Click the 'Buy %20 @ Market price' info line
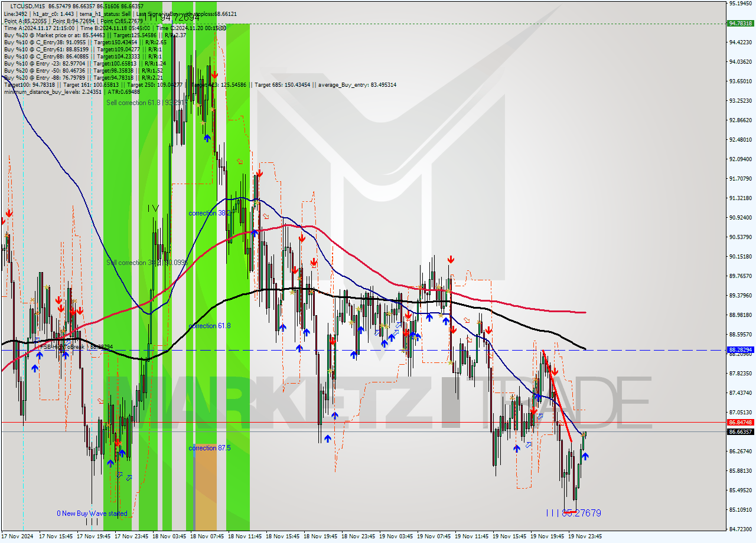The height and width of the screenshot is (543, 756). tap(94, 35)
